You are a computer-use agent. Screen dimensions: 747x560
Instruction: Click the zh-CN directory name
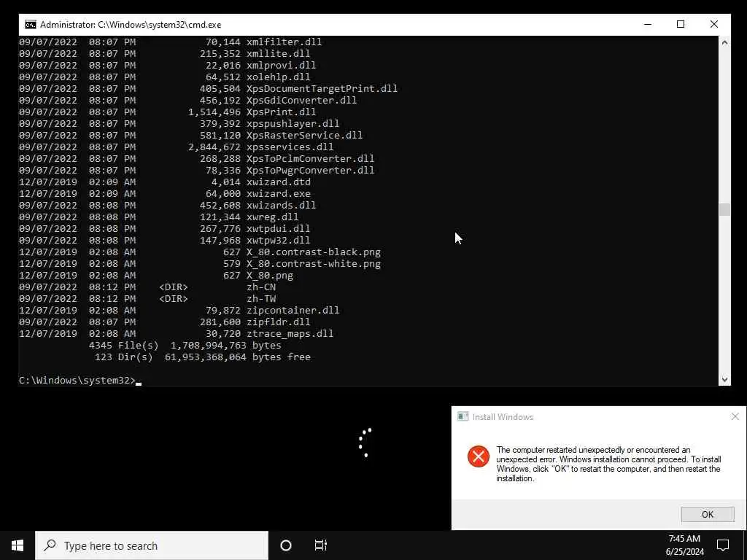[x=261, y=287]
